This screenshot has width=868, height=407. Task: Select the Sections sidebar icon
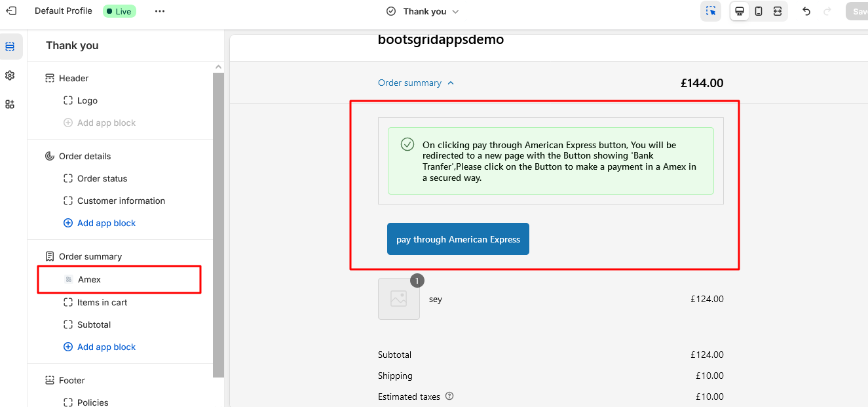[x=10, y=47]
